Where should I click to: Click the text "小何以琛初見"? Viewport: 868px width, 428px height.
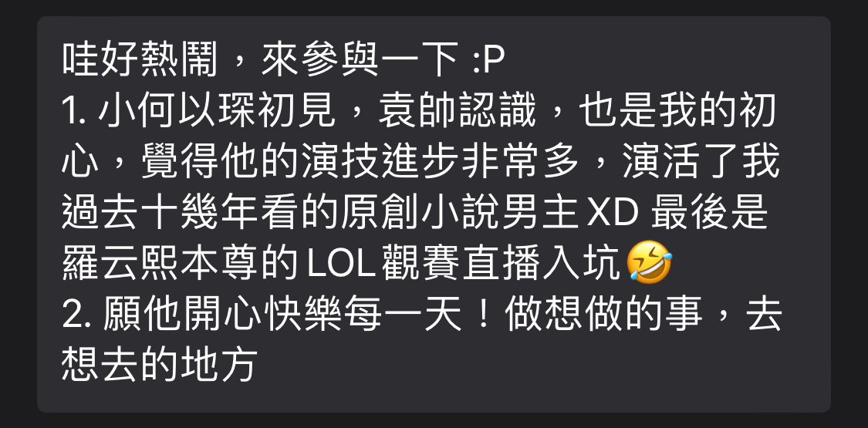pos(218,110)
